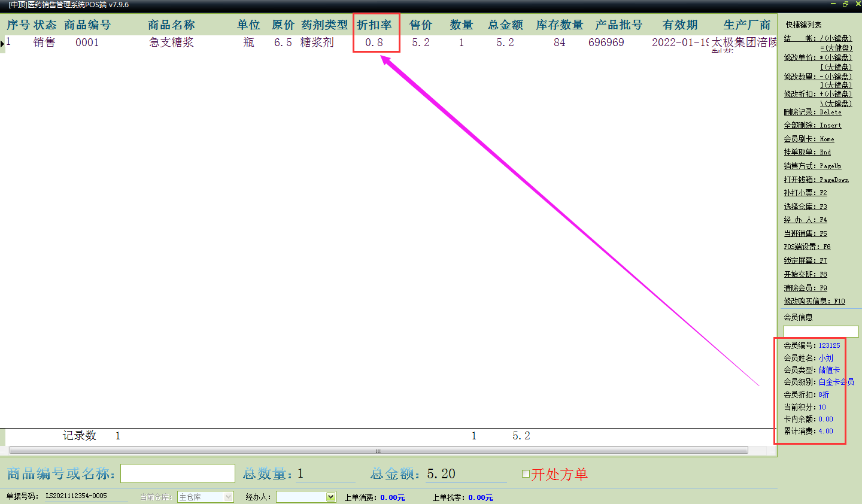The width and height of the screenshot is (862, 504).
Task: Click the 售价 column header
Action: 420,25
